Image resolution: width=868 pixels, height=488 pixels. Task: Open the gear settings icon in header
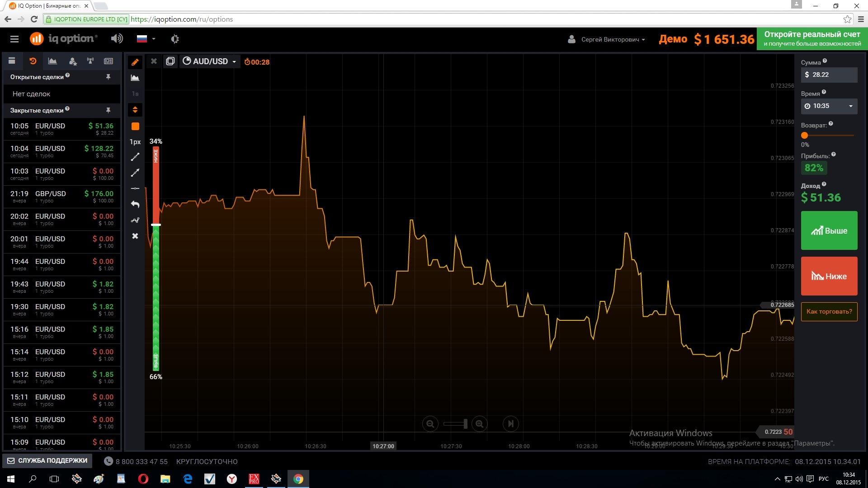(175, 39)
